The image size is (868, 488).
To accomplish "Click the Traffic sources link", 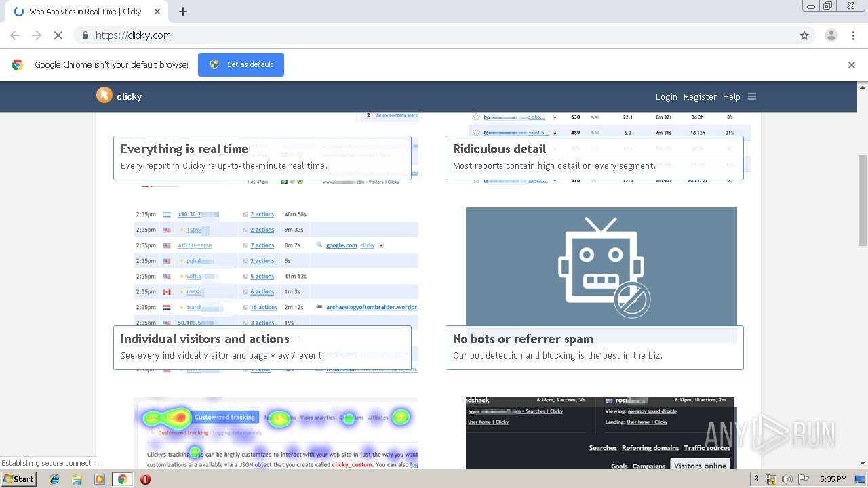I will [707, 448].
